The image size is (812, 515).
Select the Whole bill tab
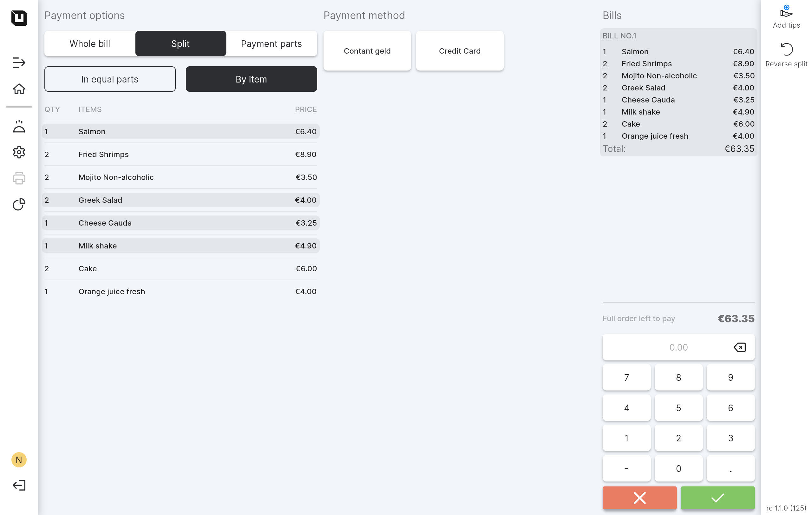tap(90, 44)
